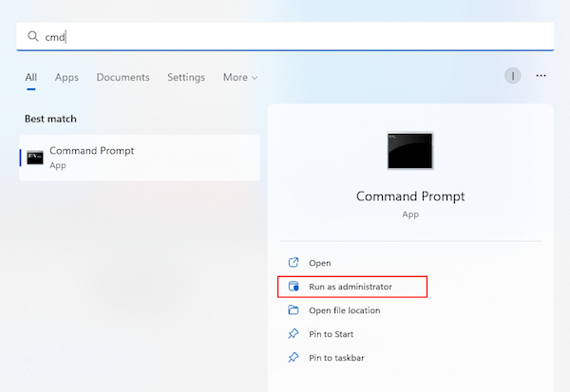Image resolution: width=570 pixels, height=392 pixels.
Task: Click the folder icon for Open file location
Action: point(293,310)
